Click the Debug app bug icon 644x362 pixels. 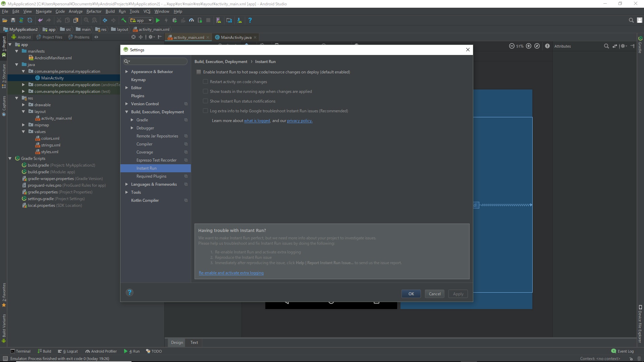coord(174,20)
